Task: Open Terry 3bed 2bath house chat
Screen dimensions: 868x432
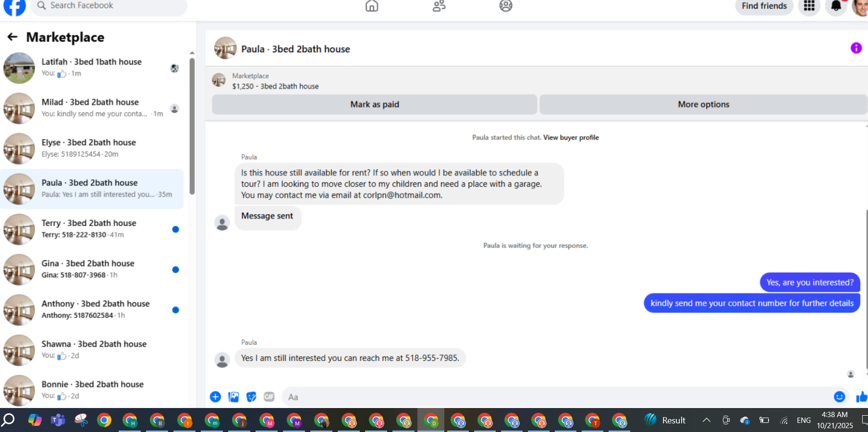Action: [x=91, y=229]
